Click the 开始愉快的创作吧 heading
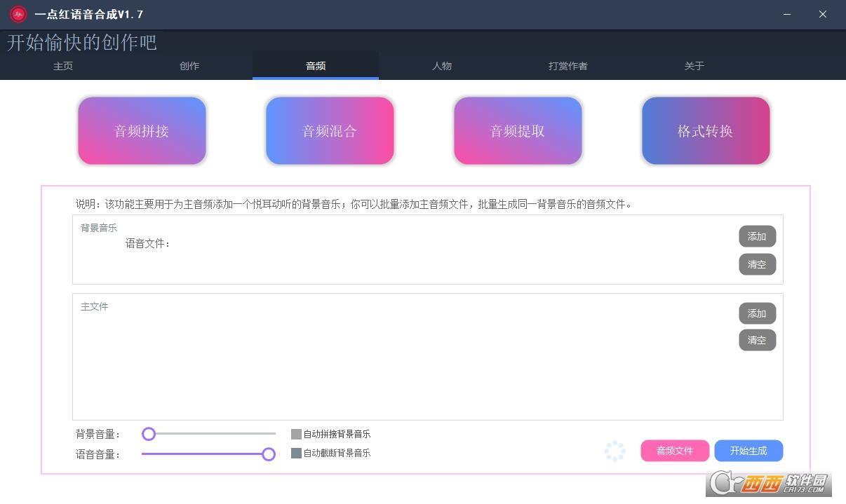Image resolution: width=846 pixels, height=504 pixels. click(x=82, y=42)
